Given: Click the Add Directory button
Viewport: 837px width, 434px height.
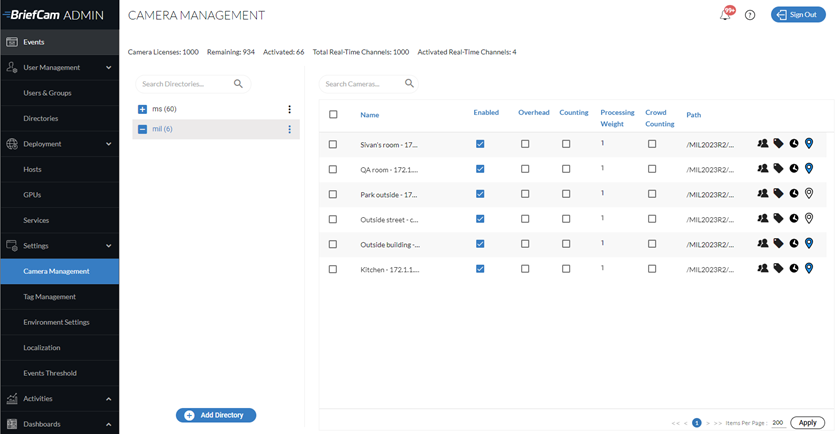Looking at the screenshot, I should (216, 415).
